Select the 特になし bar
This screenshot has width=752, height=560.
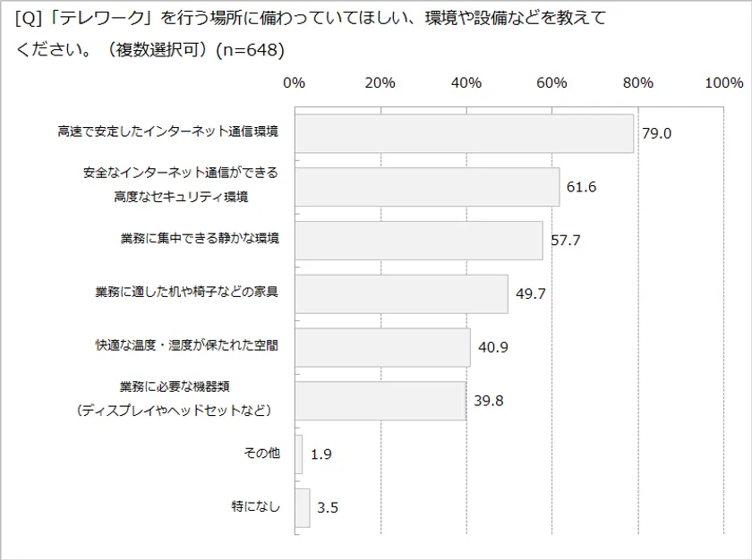coord(303,507)
